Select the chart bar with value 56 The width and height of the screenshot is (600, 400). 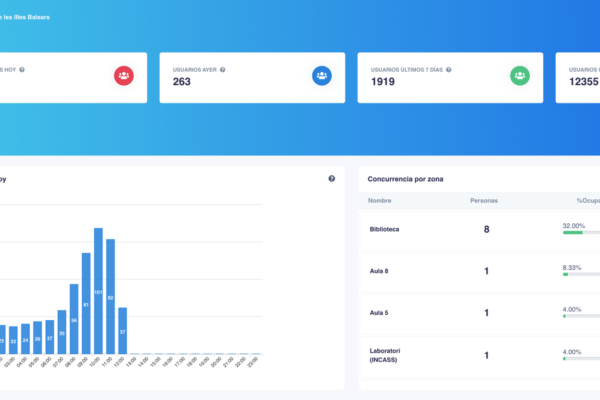pos(74,318)
